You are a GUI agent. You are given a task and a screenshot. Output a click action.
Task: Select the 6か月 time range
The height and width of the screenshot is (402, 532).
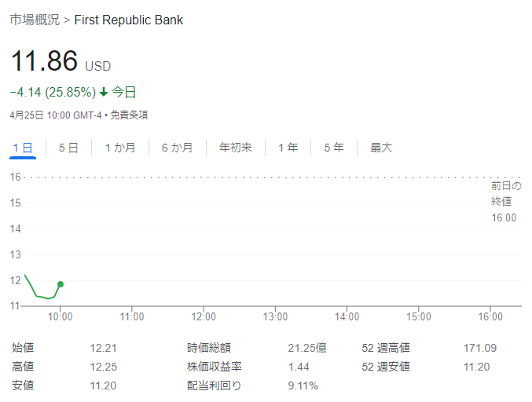tap(177, 148)
